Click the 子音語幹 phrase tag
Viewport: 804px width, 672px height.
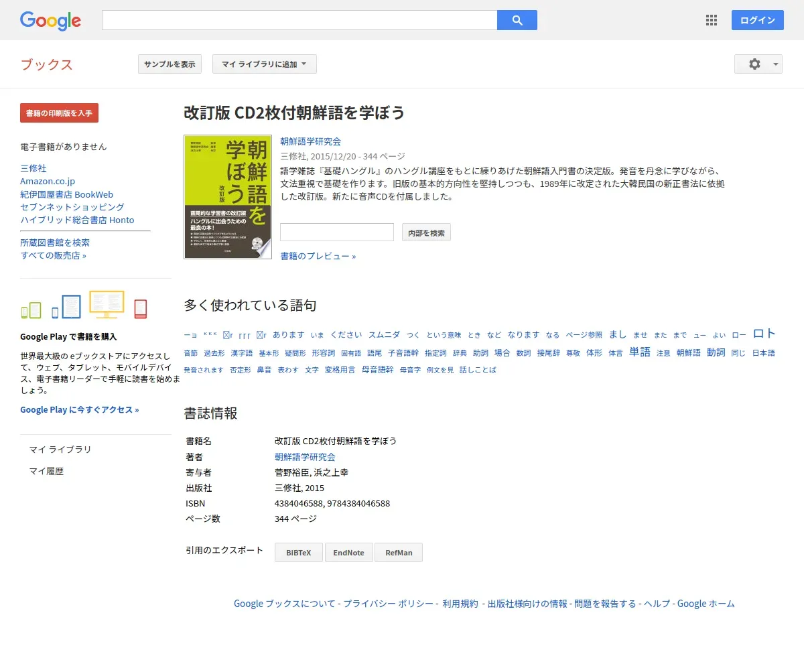pyautogui.click(x=403, y=353)
